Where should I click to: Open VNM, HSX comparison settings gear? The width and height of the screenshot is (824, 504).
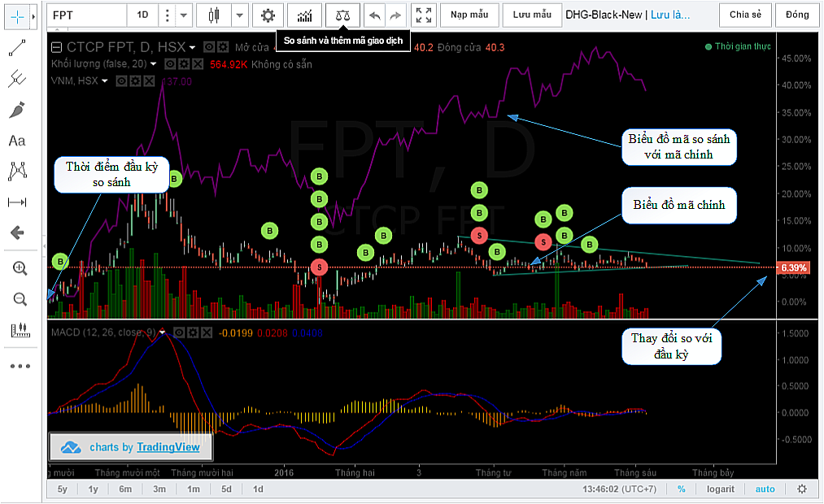[x=136, y=80]
